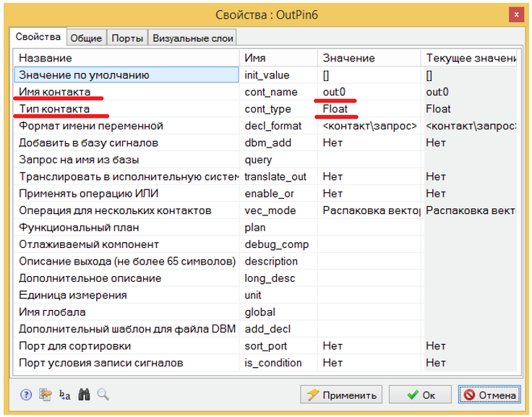Click the Значение column header
Viewport: 532px width, 417px height.
(x=369, y=58)
